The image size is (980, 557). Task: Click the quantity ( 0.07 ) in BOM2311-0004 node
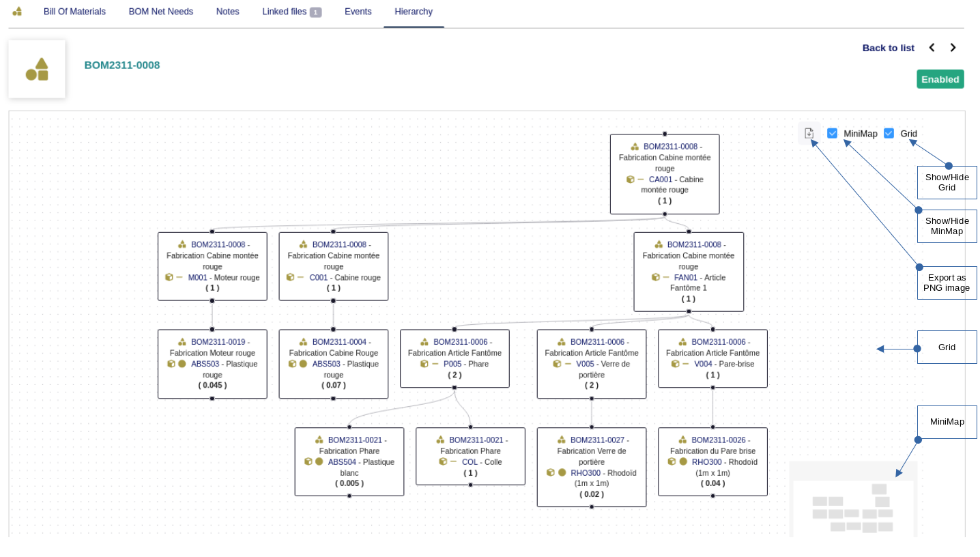click(x=334, y=385)
